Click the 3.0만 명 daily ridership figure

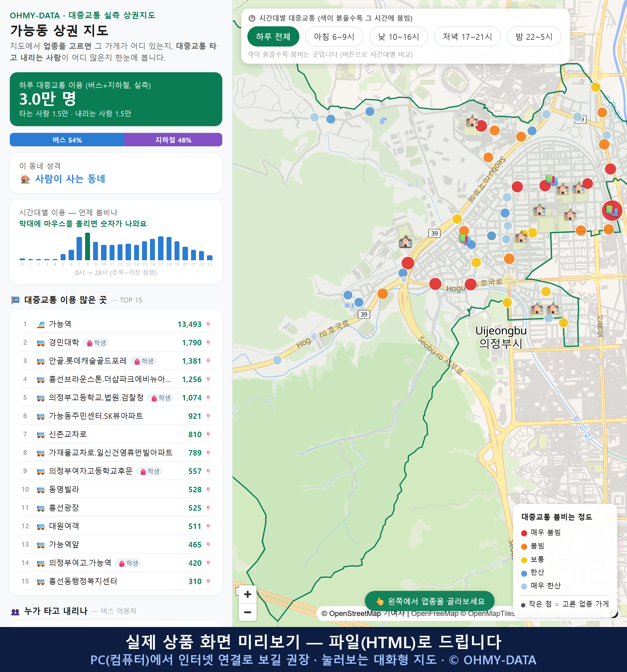[48, 99]
